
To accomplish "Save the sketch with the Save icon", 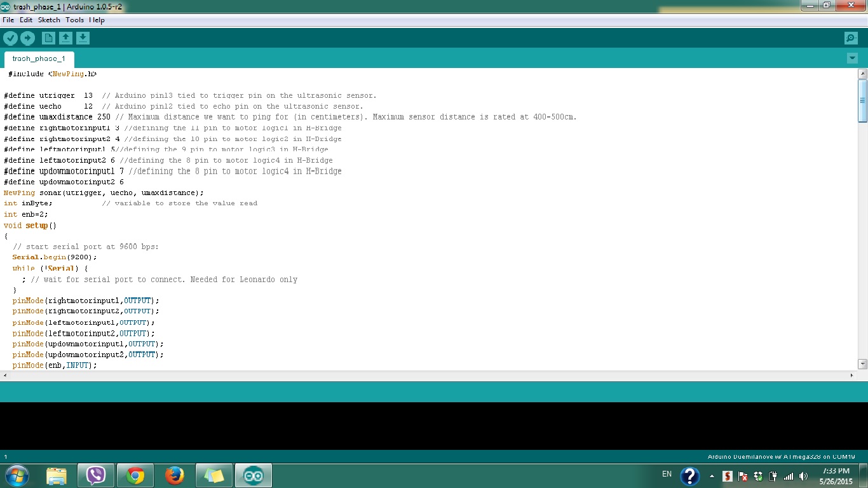I will pos(83,38).
